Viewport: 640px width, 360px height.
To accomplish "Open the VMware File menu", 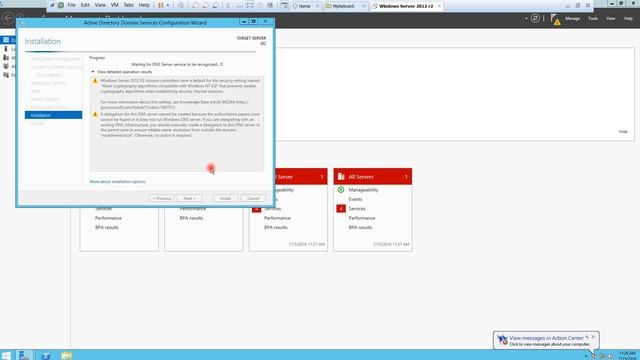I will coord(71,5).
